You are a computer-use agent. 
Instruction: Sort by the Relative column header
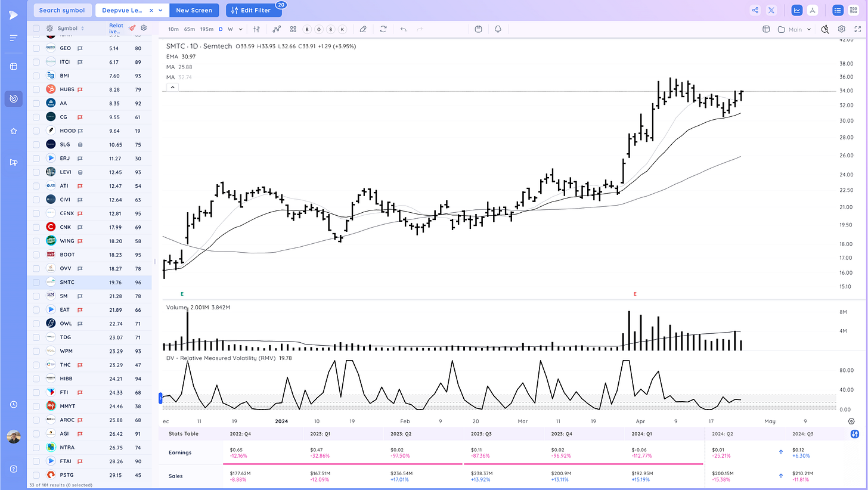(x=116, y=28)
